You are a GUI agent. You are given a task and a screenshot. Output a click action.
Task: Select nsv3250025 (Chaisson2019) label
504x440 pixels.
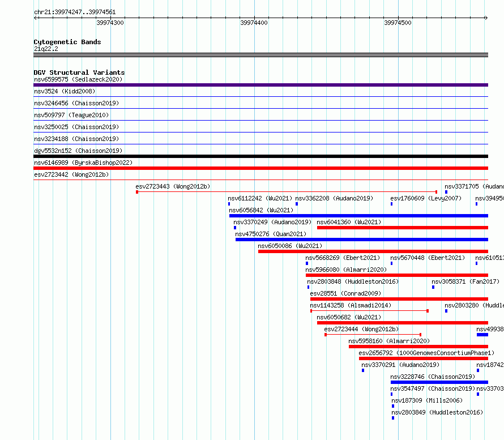coord(76,127)
